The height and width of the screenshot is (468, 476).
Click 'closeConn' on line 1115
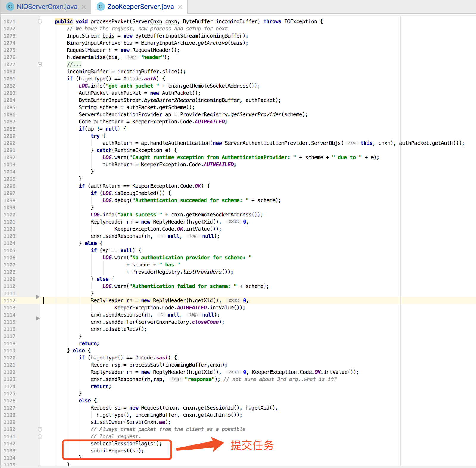(205, 322)
